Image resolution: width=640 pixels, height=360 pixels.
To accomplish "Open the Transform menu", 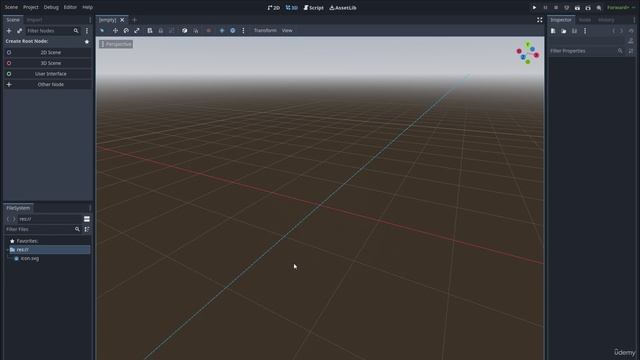I will tap(265, 31).
